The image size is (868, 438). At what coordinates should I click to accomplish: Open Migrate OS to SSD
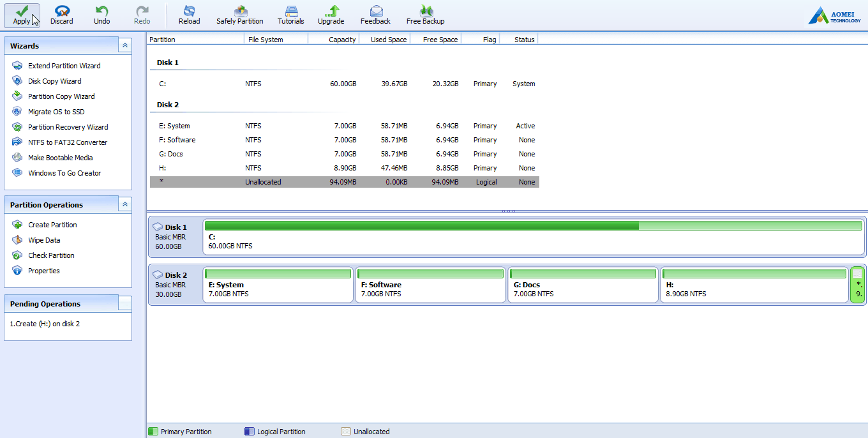pyautogui.click(x=56, y=112)
